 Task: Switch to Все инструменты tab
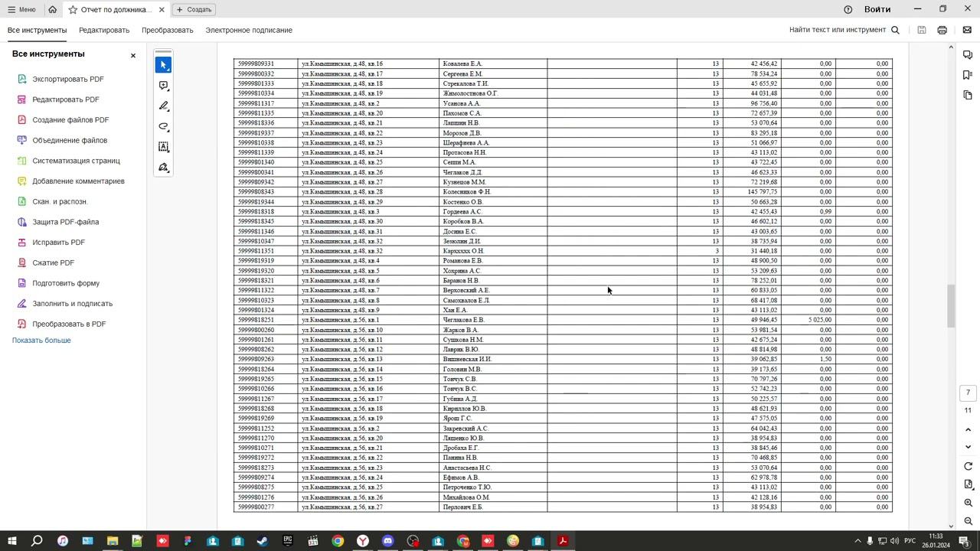coord(37,30)
